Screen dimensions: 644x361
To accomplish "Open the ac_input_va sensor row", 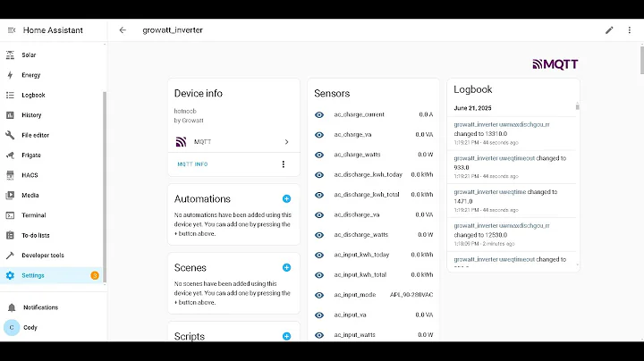I will (373, 315).
